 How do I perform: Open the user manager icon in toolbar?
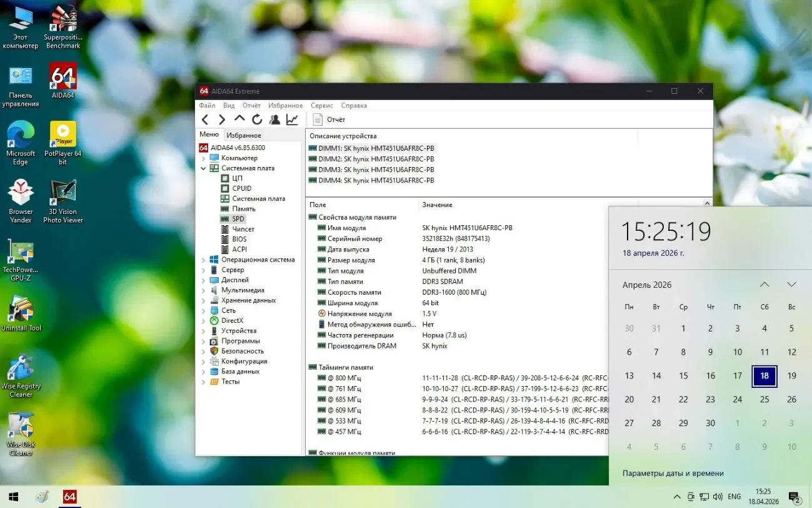pyautogui.click(x=274, y=119)
